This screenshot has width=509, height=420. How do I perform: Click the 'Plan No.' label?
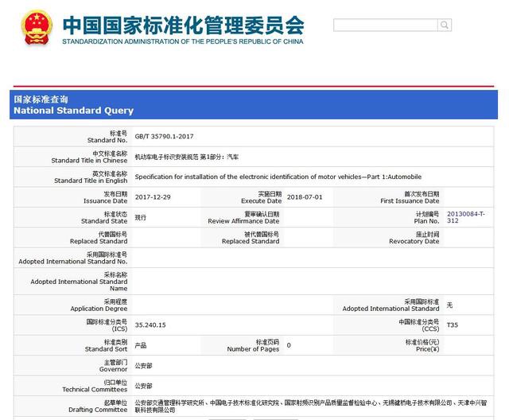point(426,221)
